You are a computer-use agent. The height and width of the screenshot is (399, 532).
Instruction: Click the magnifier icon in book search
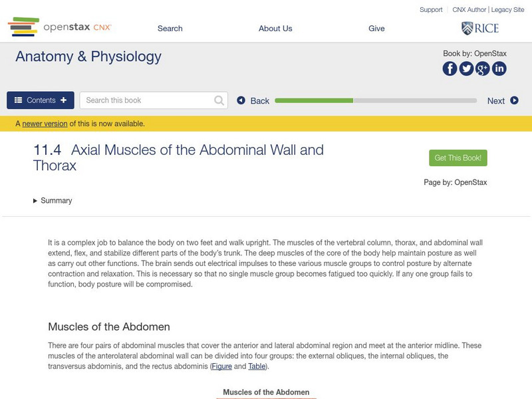[219, 100]
